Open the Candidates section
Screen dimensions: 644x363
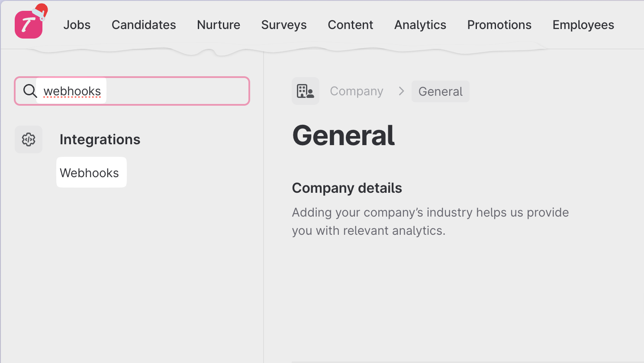pos(144,25)
